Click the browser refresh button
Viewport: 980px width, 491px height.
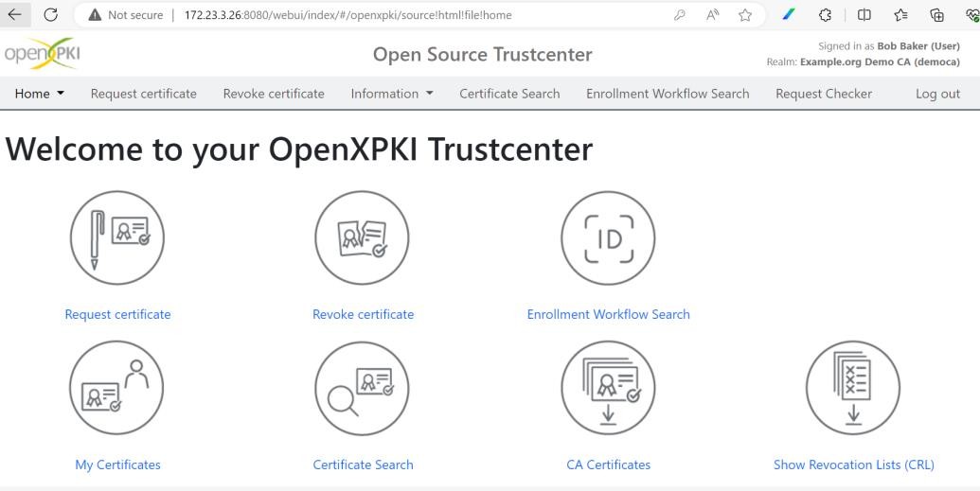(x=50, y=15)
